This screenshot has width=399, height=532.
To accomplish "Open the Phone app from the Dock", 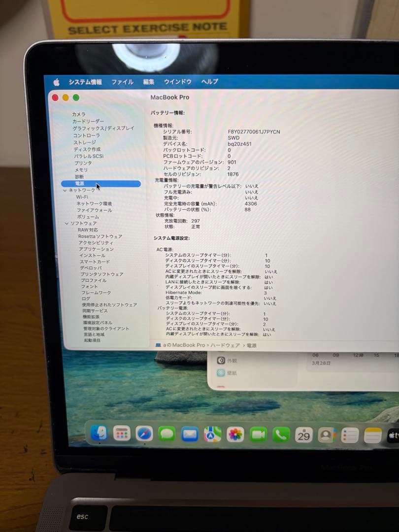I will coord(281,435).
